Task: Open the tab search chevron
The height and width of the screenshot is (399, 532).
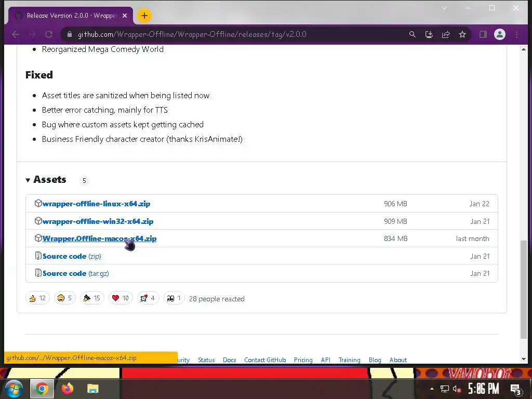Action: pos(444,7)
